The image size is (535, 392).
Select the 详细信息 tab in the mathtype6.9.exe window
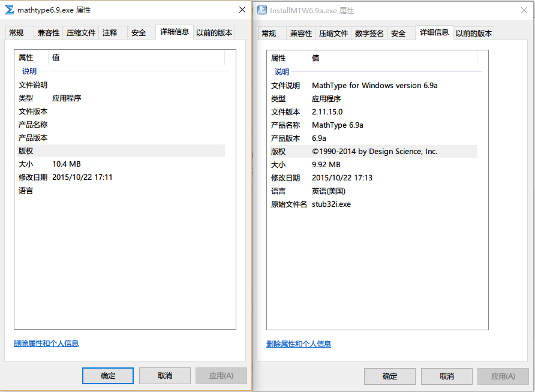coord(175,32)
